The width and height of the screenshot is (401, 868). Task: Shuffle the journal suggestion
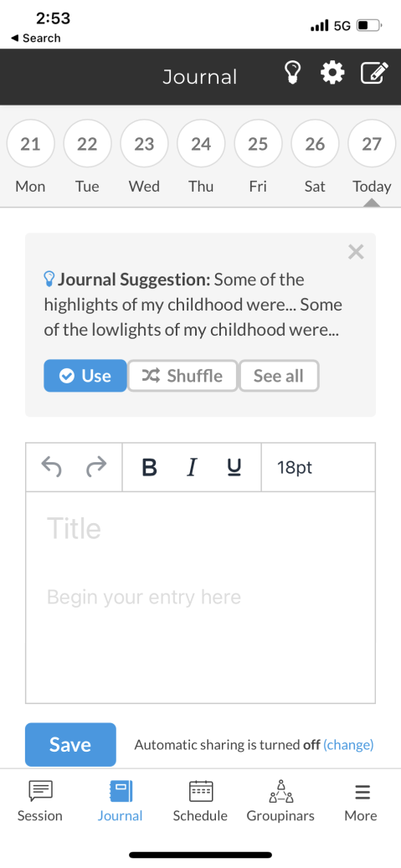click(x=183, y=376)
